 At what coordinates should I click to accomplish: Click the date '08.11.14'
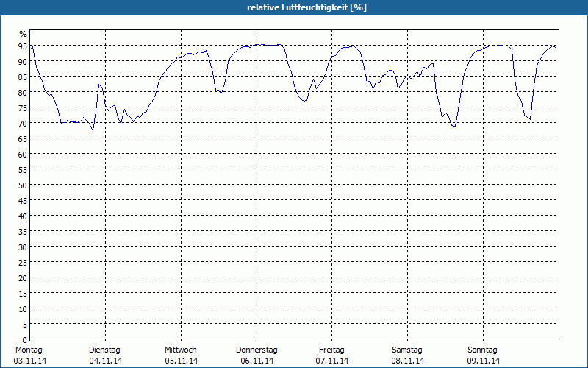[x=408, y=361]
